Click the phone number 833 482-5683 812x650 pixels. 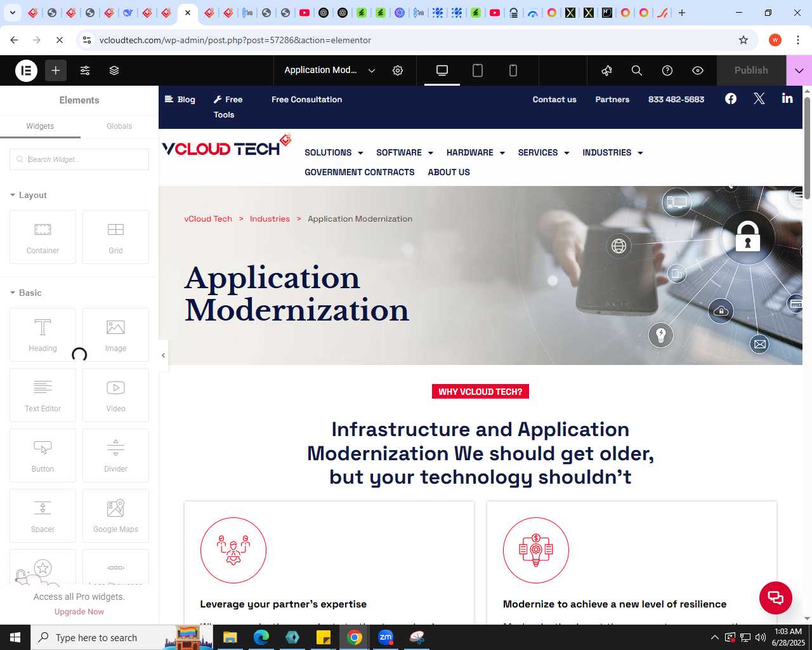click(x=676, y=100)
